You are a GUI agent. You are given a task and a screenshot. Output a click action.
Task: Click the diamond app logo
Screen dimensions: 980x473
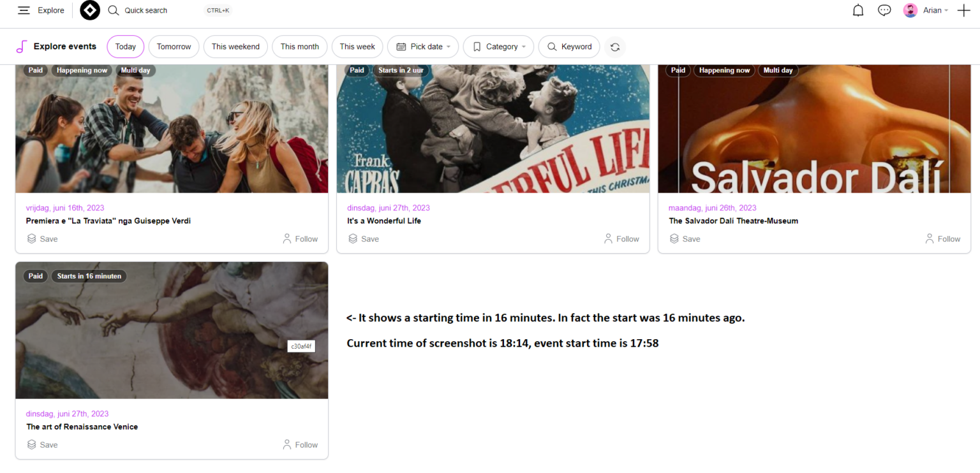[x=90, y=10]
